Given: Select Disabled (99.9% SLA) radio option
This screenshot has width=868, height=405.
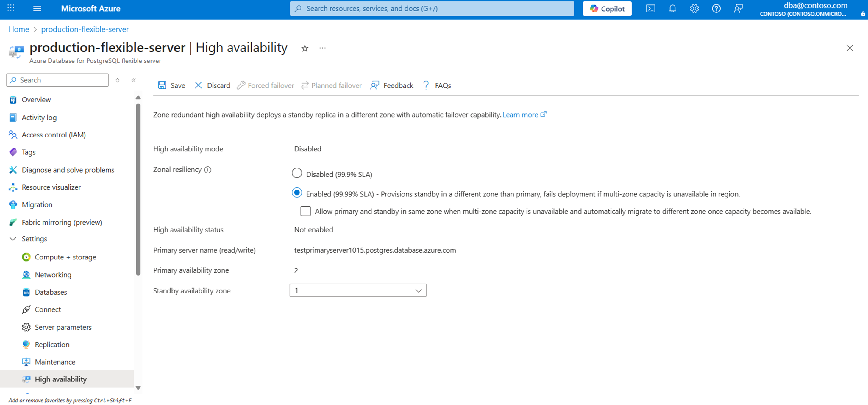Looking at the screenshot, I should pyautogui.click(x=296, y=173).
